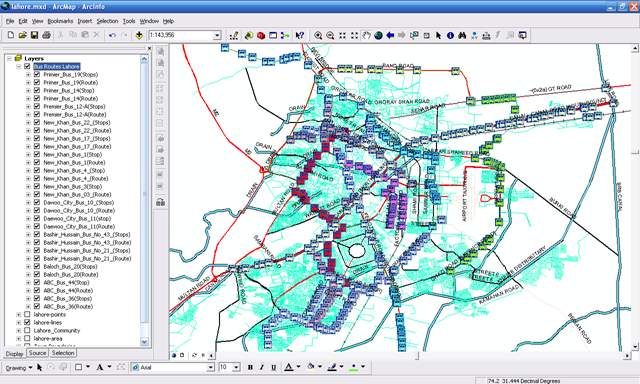Expand the Primier_Bus_14(Route) layer
640x384 pixels.
click(28, 98)
